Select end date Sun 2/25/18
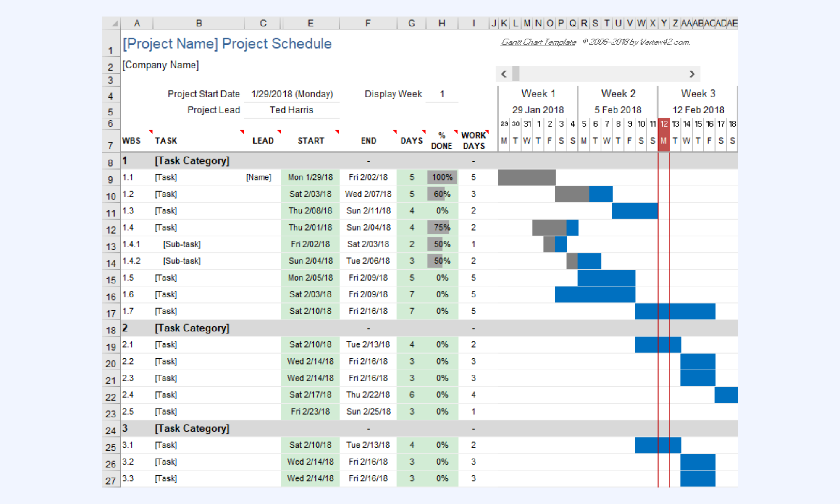 [368, 412]
